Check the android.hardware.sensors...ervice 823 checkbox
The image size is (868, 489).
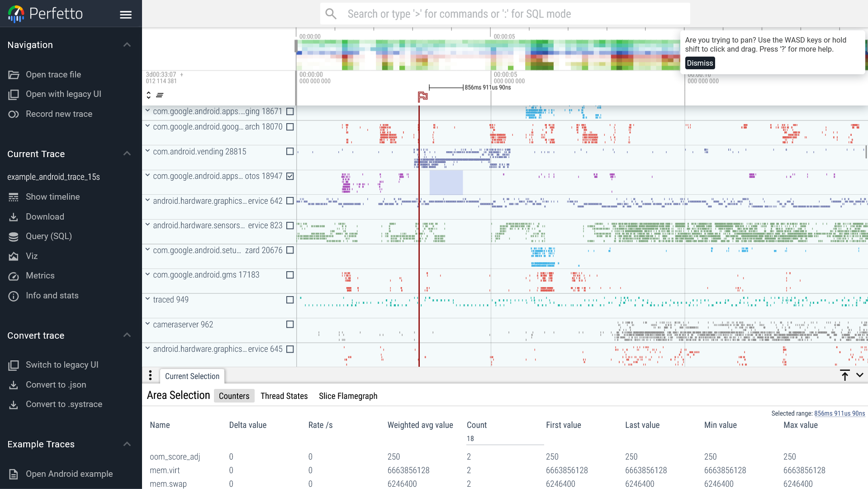(290, 225)
